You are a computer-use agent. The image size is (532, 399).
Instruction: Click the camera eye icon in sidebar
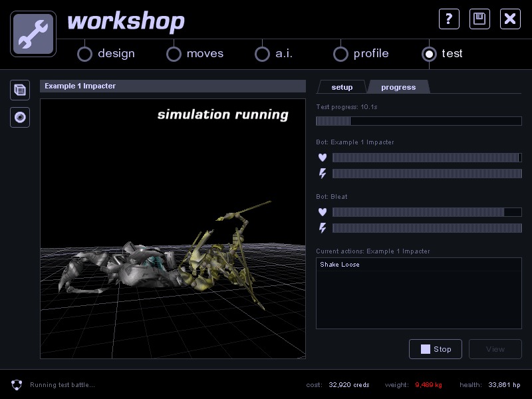20,118
